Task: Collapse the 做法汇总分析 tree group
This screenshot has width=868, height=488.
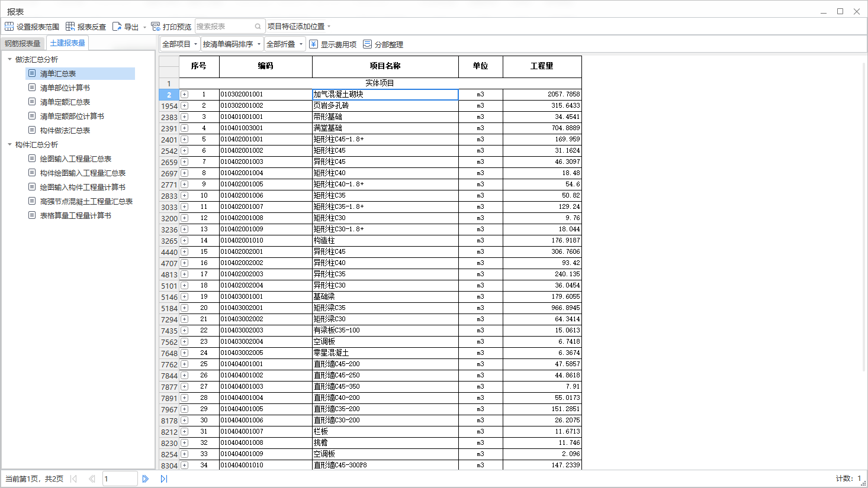Action: click(x=9, y=59)
